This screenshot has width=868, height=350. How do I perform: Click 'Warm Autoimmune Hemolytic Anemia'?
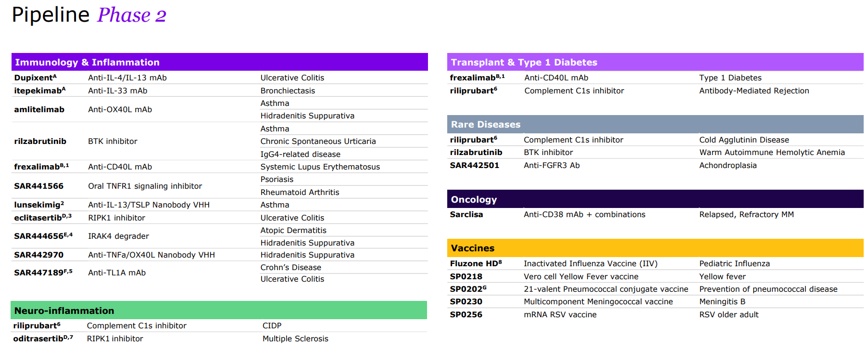click(x=772, y=152)
